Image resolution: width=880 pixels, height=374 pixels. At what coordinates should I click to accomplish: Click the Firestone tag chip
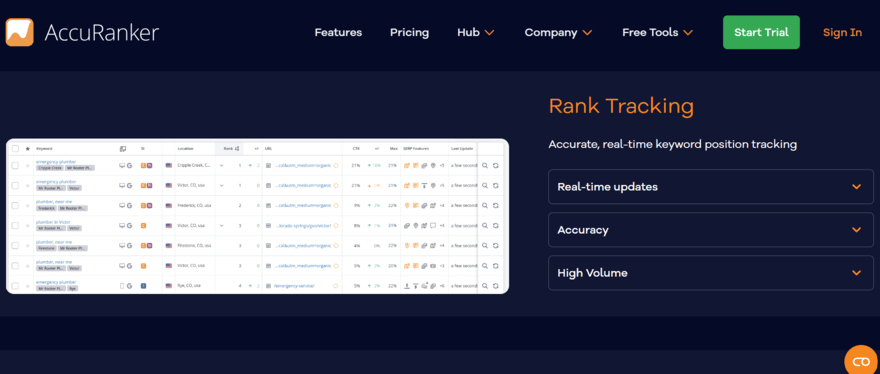click(x=47, y=248)
